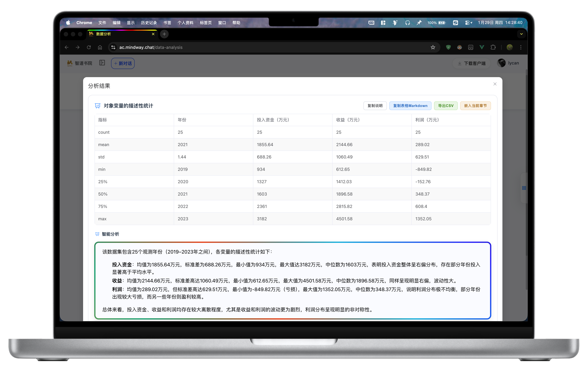Open the 标签页 menu
This screenshot has height=371, width=588.
coord(206,23)
